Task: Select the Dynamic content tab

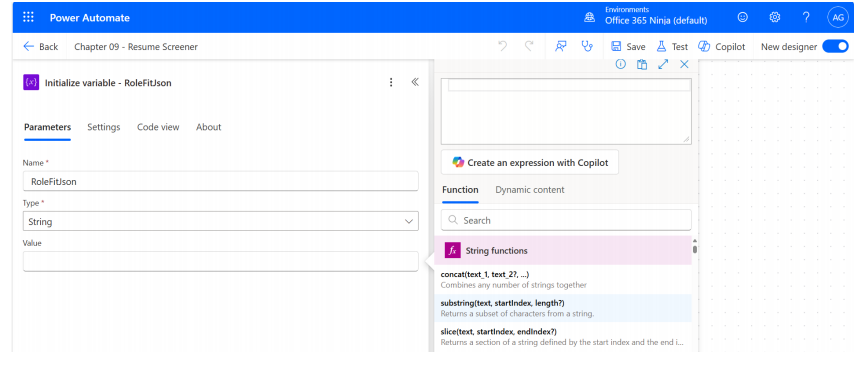Action: pyautogui.click(x=530, y=190)
